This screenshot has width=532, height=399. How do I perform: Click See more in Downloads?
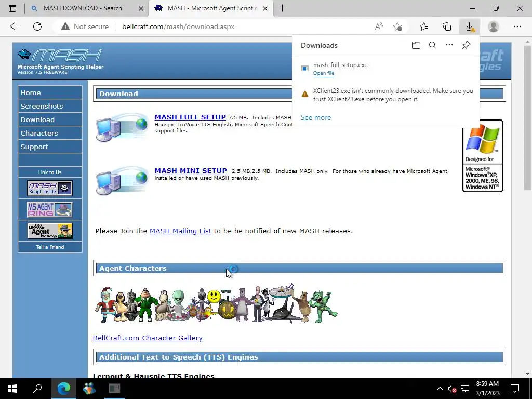pyautogui.click(x=316, y=117)
